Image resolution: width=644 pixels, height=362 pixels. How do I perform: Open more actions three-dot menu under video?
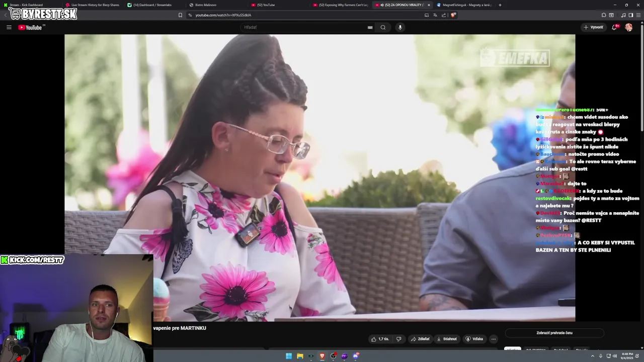coord(494,339)
